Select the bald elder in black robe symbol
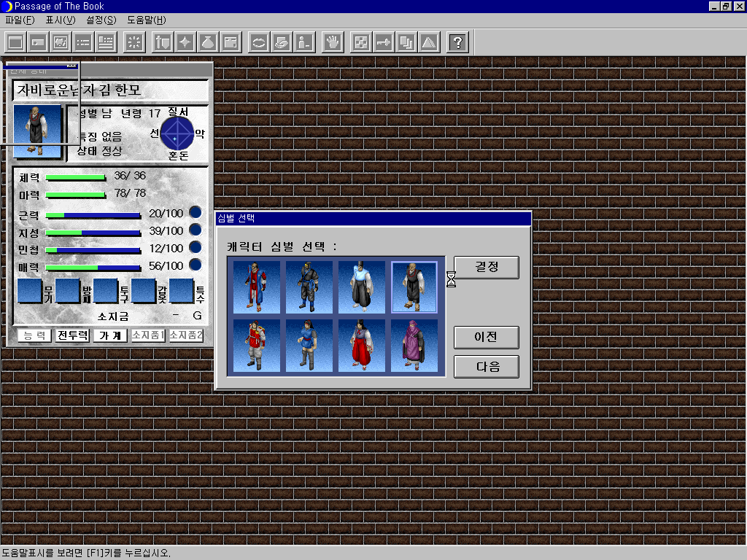The width and height of the screenshot is (747, 560). pos(414,287)
